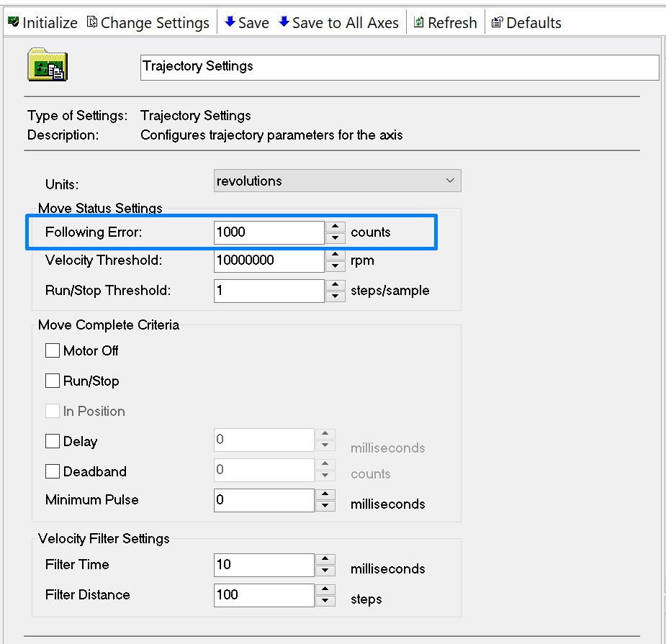Click the Save toolbar button
This screenshot has width=666, height=644.
pos(247,22)
